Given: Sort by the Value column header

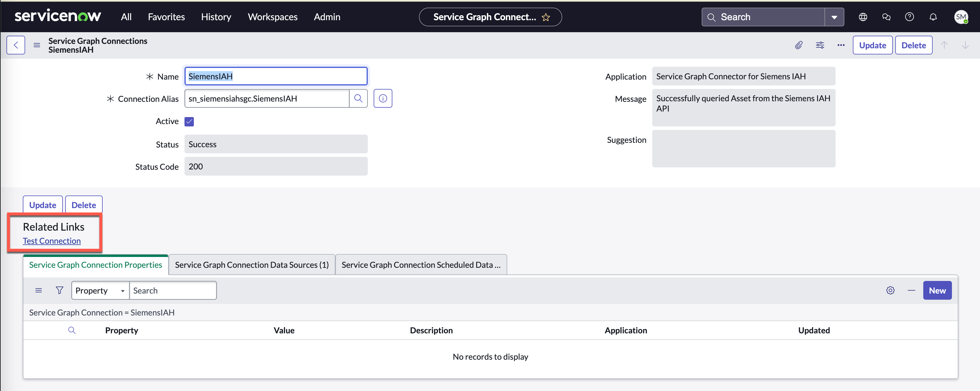Looking at the screenshot, I should click(x=284, y=330).
